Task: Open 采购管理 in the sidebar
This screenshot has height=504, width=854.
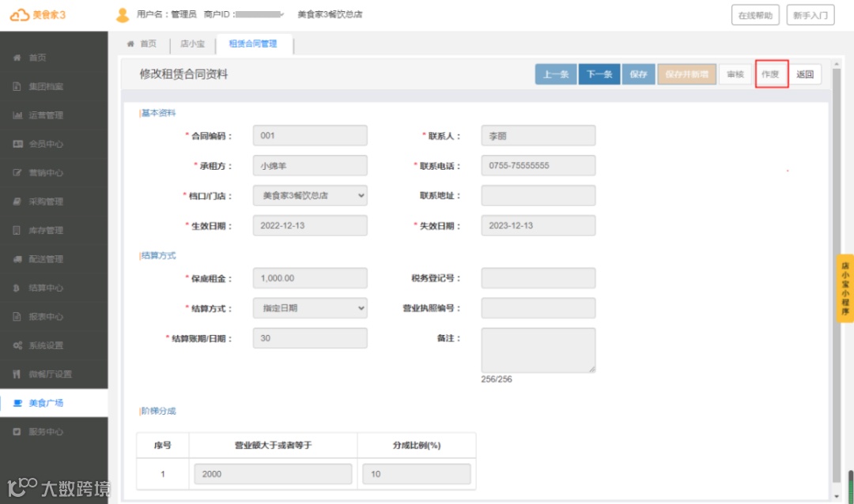Action: (x=54, y=202)
